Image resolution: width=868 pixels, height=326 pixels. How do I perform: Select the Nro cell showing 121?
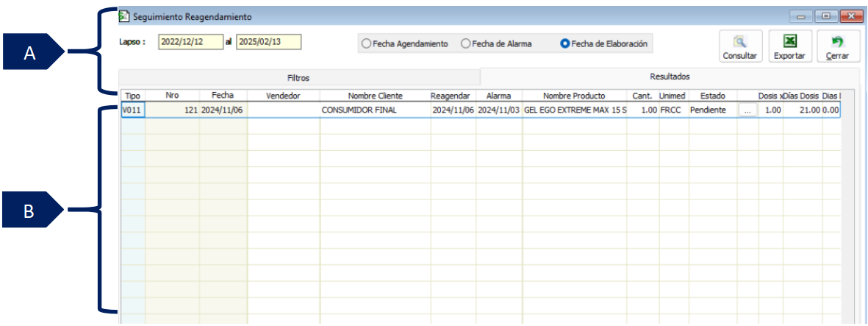(172, 110)
